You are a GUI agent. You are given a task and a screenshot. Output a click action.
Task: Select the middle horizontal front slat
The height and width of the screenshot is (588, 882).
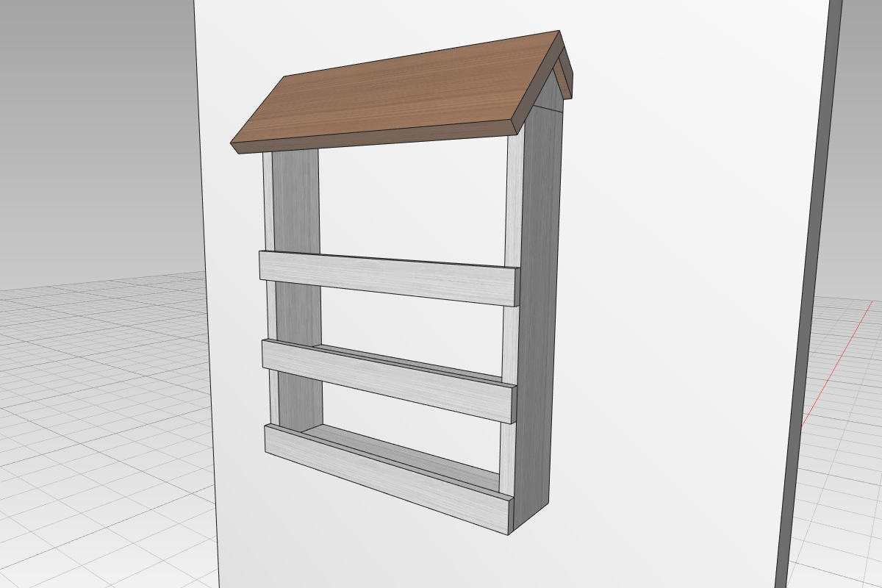[x=390, y=381]
